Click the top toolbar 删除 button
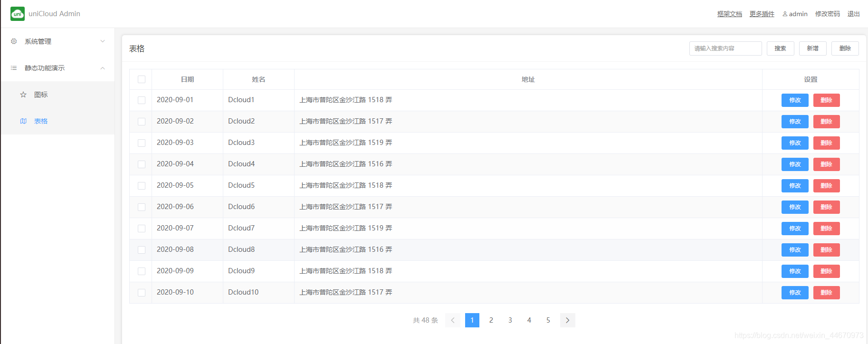 845,48
